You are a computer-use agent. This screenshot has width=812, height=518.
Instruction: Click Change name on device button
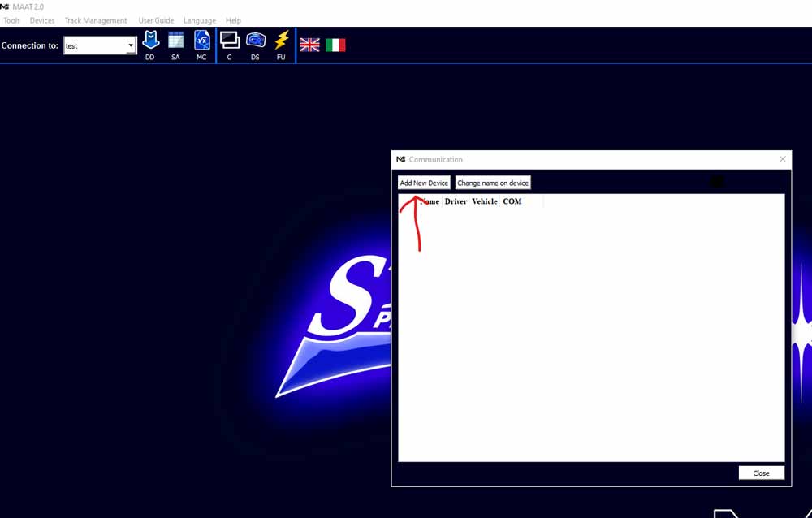(493, 183)
